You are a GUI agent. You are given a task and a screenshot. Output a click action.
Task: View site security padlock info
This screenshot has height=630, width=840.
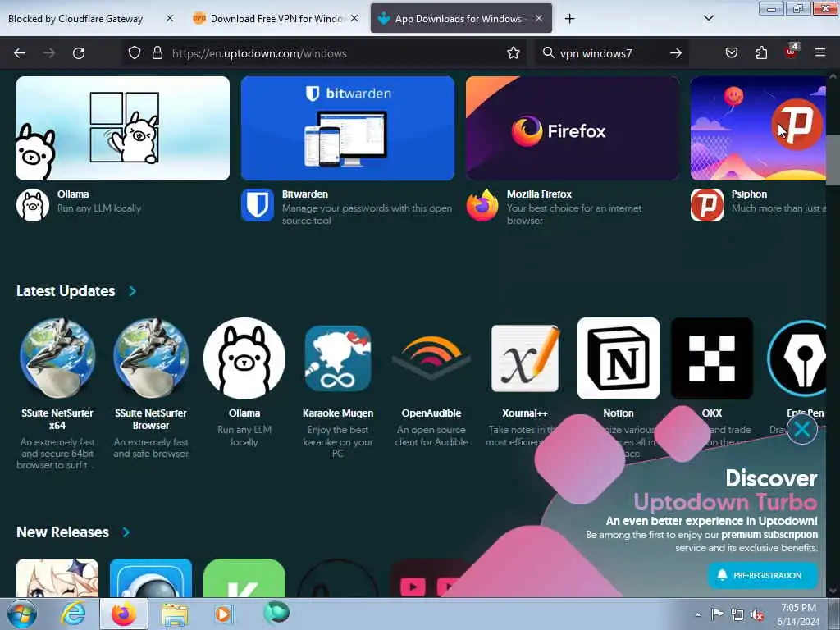pos(157,53)
